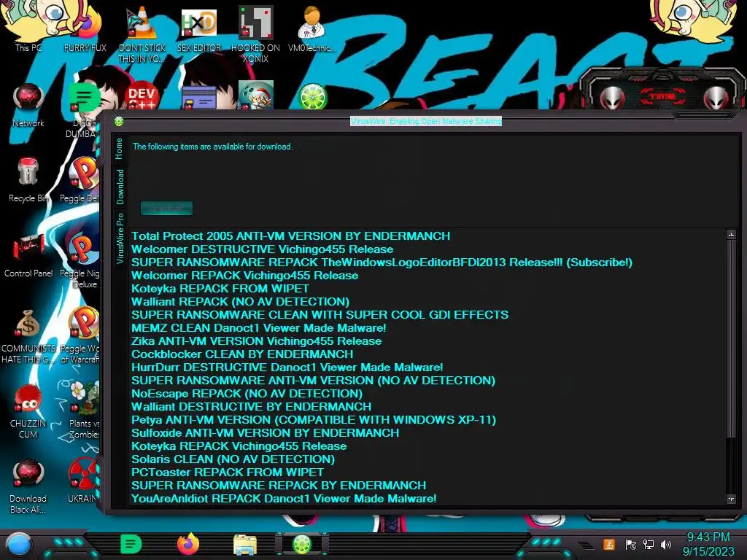Click the VirusWire lime icon in title bar
The image size is (747, 560).
click(119, 122)
